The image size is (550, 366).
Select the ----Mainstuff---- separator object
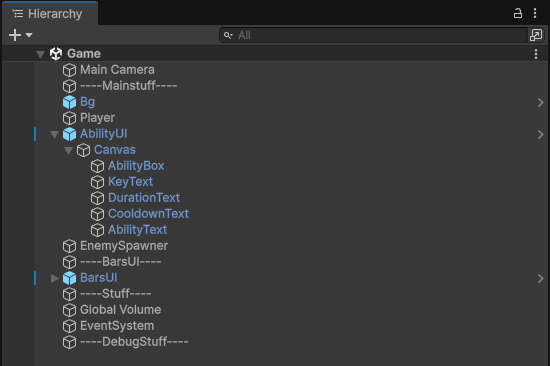point(128,86)
